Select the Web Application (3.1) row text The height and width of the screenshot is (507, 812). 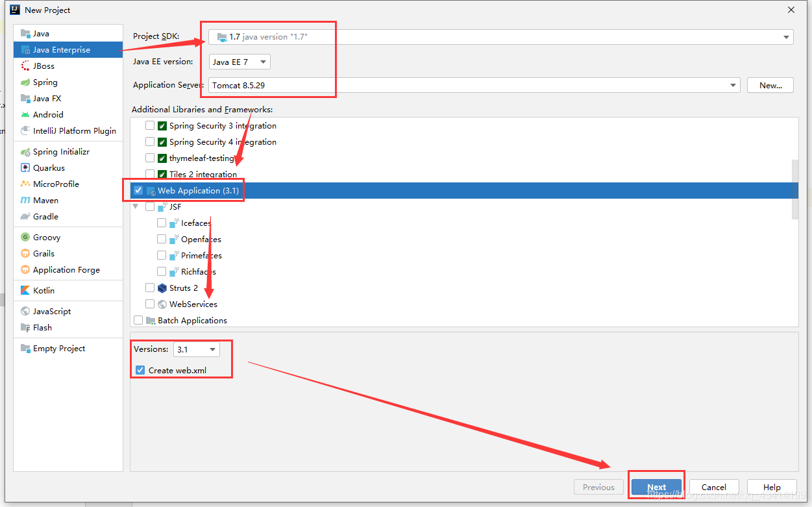tap(198, 191)
